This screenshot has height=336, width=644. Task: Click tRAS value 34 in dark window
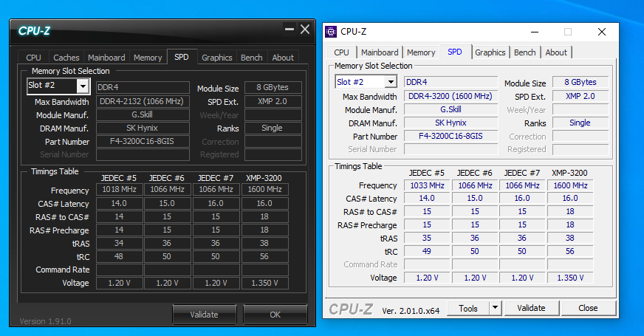120,243
